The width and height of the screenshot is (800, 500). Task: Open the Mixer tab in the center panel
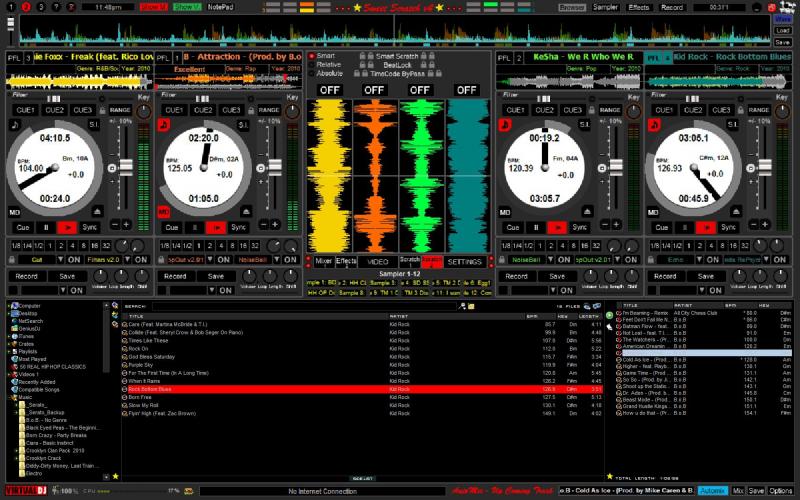tap(323, 261)
